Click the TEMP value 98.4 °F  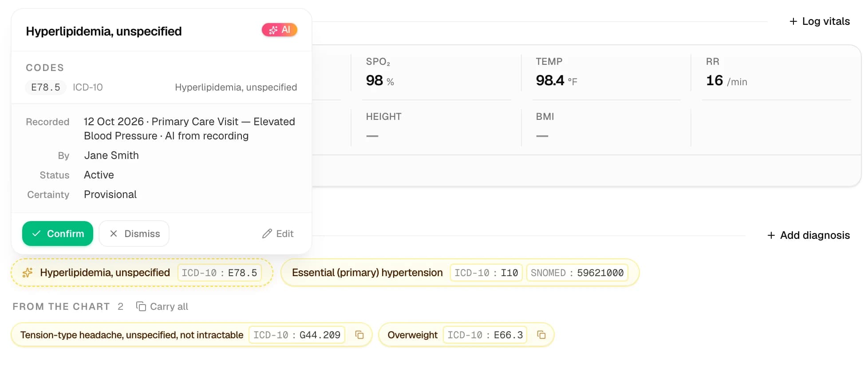point(556,81)
